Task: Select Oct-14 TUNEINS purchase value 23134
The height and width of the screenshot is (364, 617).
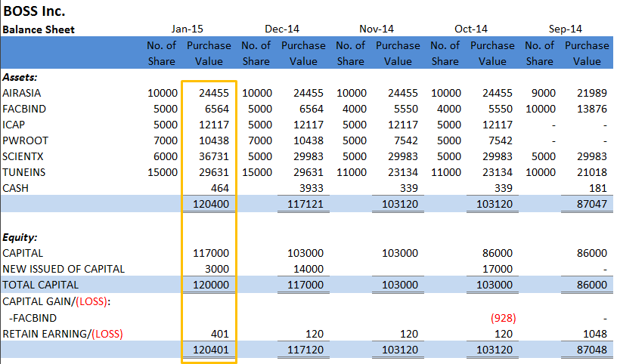Action: click(498, 172)
